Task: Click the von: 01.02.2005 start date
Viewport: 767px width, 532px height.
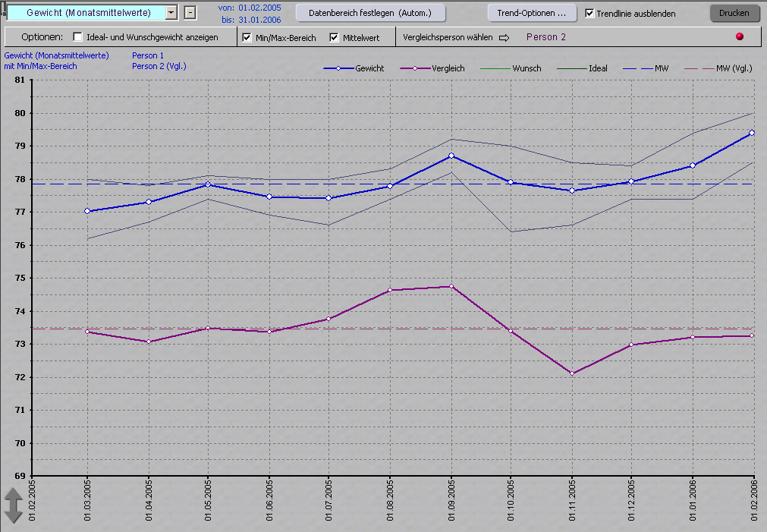Action: click(250, 8)
